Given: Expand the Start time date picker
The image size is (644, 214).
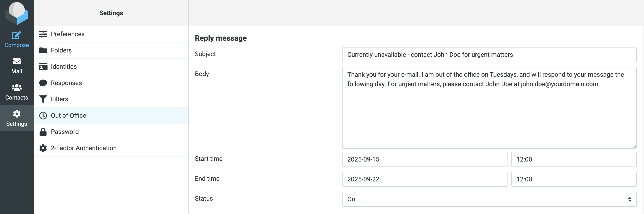Looking at the screenshot, I should [x=425, y=159].
